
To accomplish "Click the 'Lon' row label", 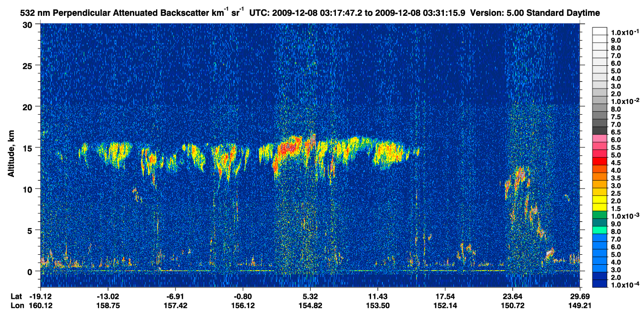I will [16, 305].
